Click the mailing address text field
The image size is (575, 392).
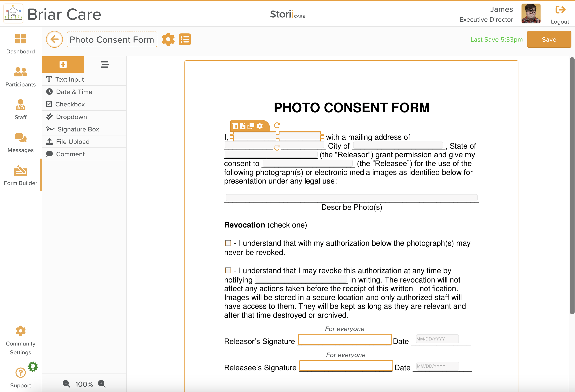click(274, 145)
